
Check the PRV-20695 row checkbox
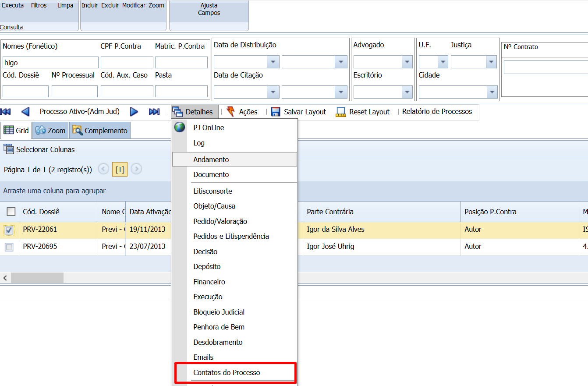pyautogui.click(x=9, y=247)
